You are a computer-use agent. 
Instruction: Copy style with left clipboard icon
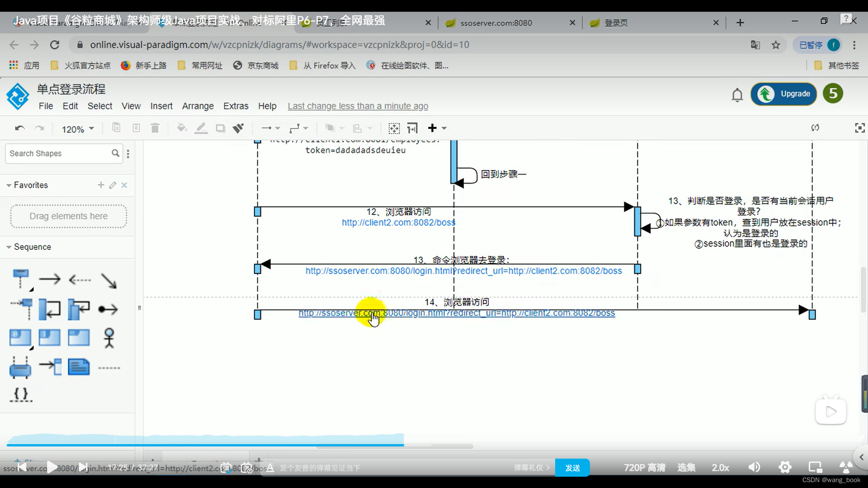[x=116, y=128]
